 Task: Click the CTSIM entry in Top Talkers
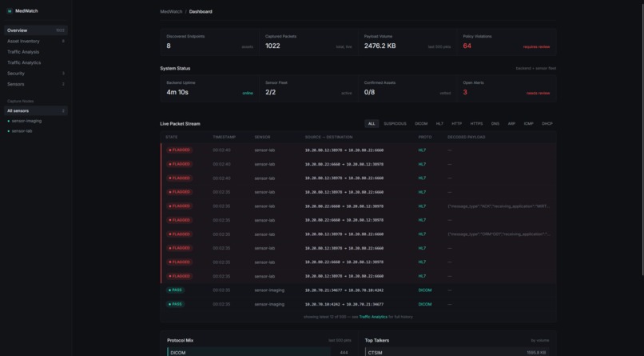pos(457,352)
